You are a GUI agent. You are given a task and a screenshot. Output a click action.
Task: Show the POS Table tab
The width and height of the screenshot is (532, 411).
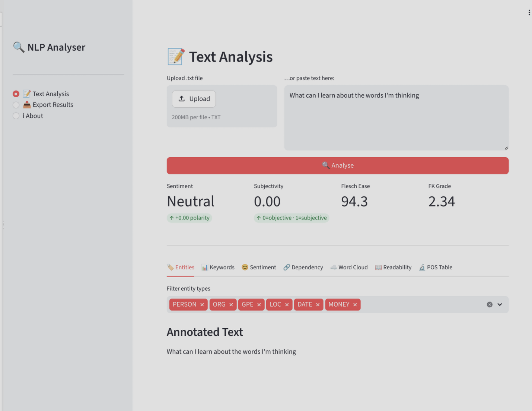point(436,267)
